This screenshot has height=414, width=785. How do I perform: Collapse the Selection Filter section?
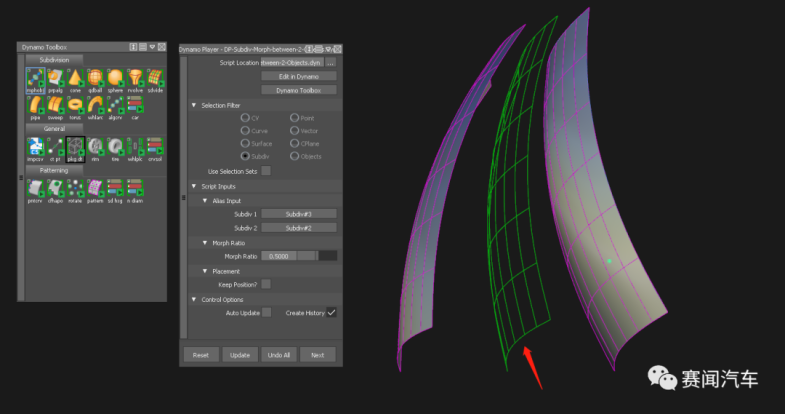194,104
